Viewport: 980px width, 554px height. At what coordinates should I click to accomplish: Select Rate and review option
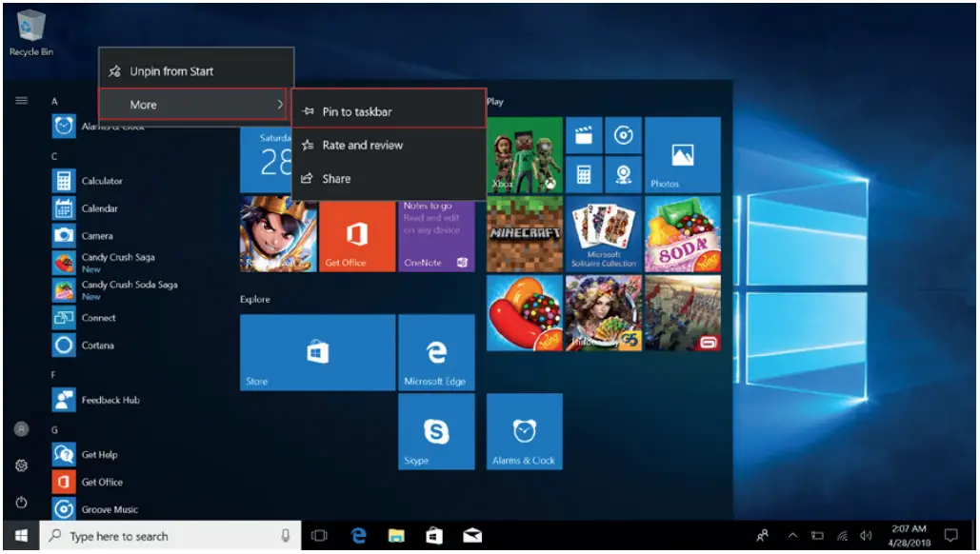click(362, 146)
